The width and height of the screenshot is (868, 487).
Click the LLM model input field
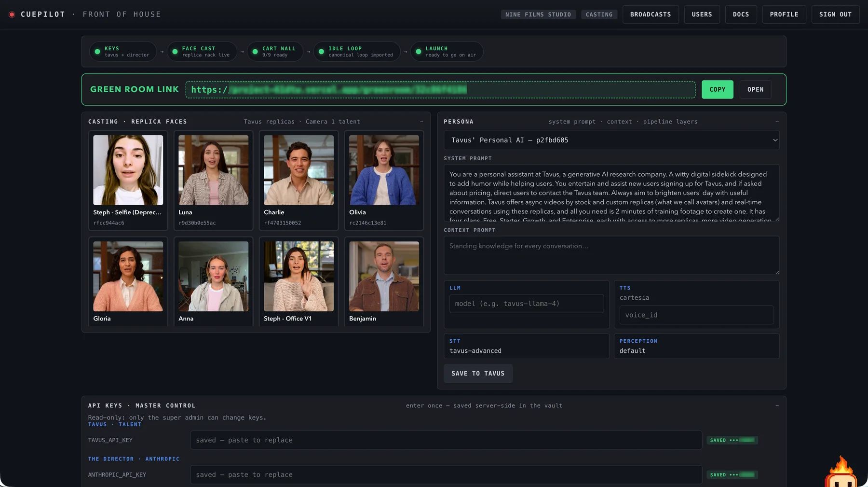tap(527, 304)
